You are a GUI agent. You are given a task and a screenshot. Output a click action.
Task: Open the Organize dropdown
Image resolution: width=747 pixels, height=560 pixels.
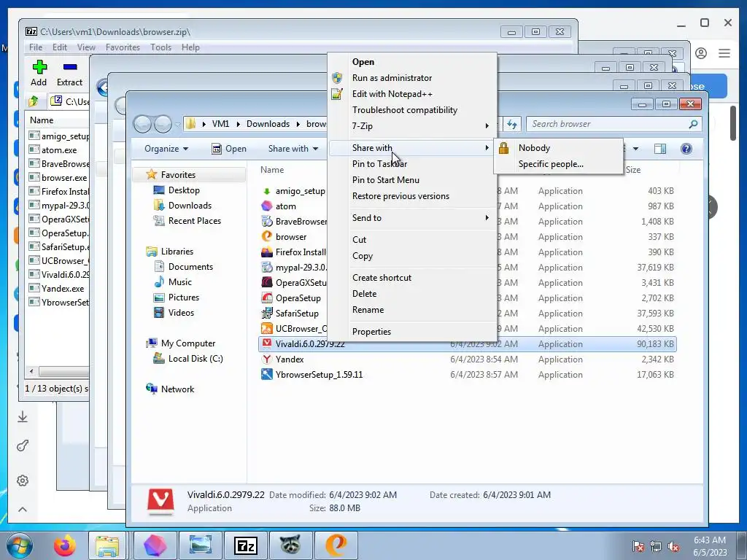[x=166, y=149]
